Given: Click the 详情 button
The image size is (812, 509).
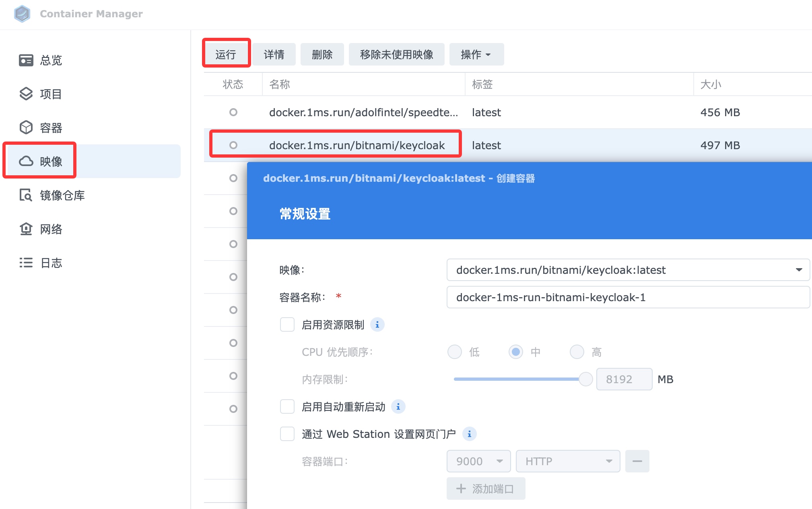Looking at the screenshot, I should pos(274,54).
